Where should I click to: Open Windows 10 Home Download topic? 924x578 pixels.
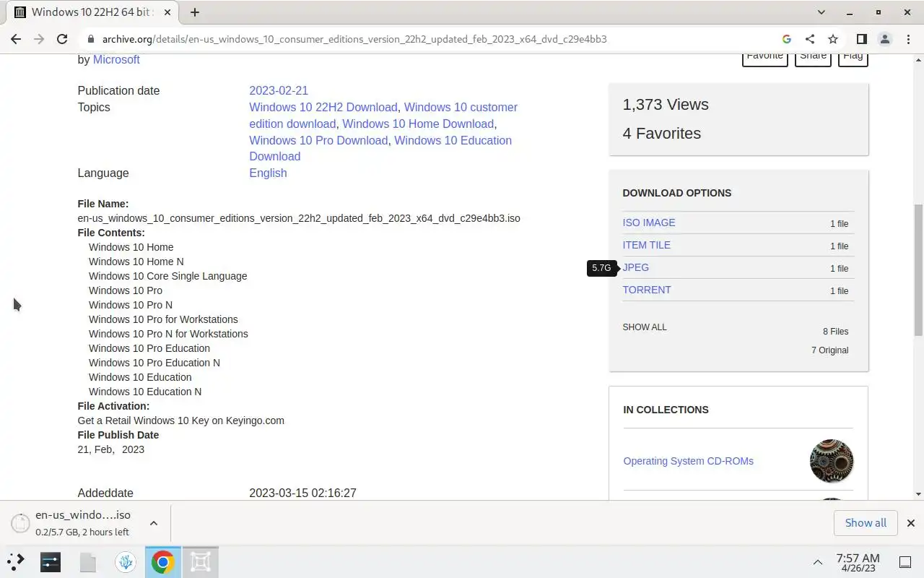pyautogui.click(x=418, y=124)
